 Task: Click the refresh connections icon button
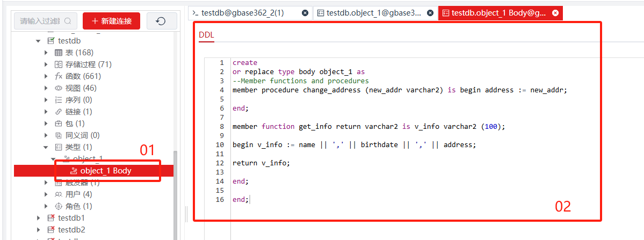click(161, 21)
